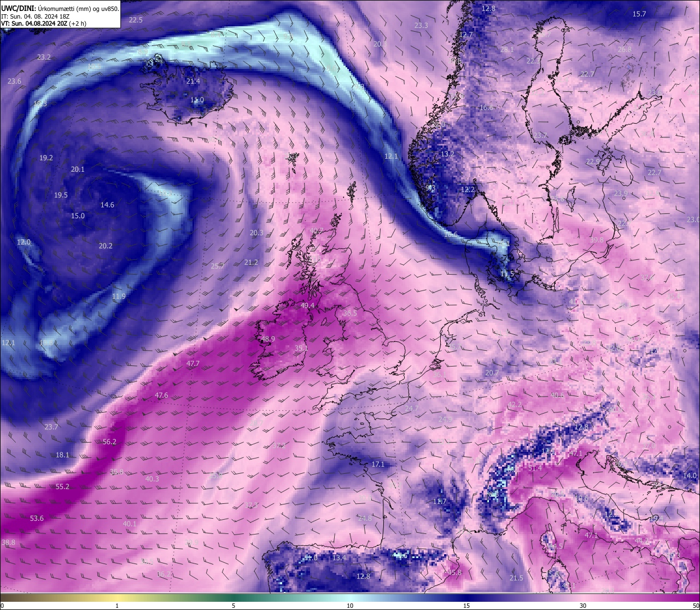Click the 23.7 value label
The width and height of the screenshot is (700, 610).
pos(51,427)
